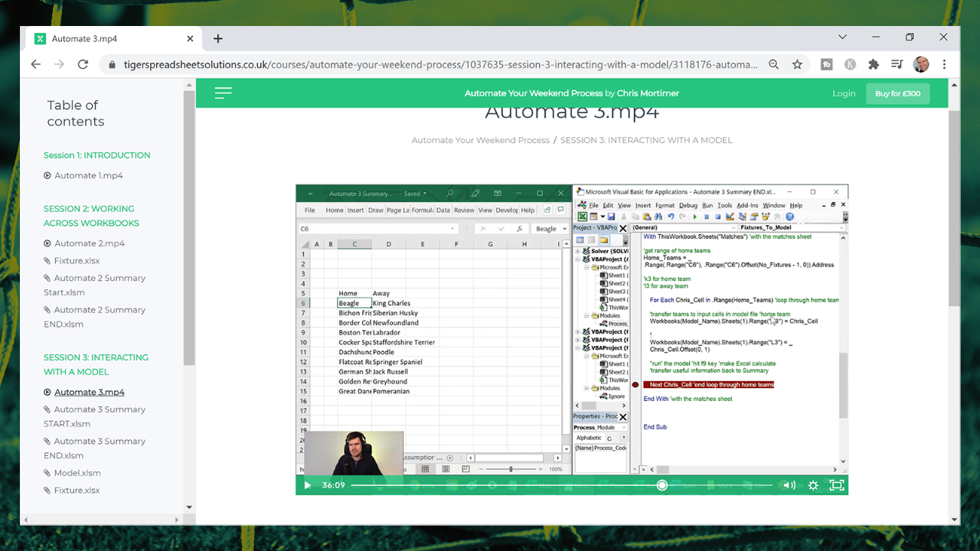Open Model.xlsx attachment in sidebar
The image size is (980, 551).
tap(77, 473)
